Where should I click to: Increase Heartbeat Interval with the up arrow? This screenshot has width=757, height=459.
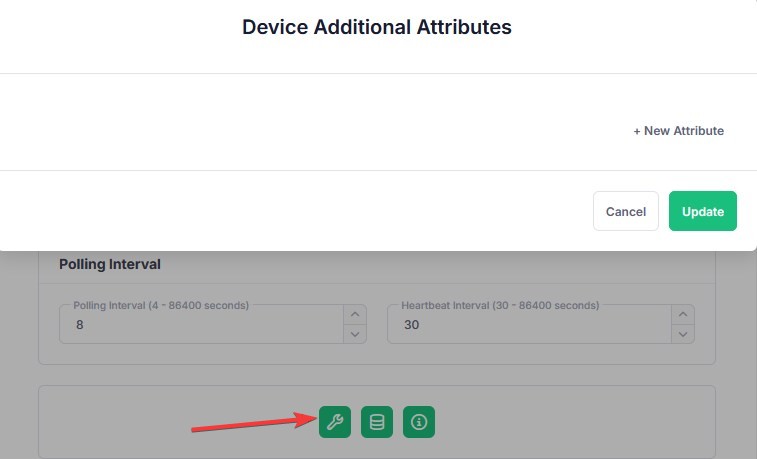coord(683,314)
